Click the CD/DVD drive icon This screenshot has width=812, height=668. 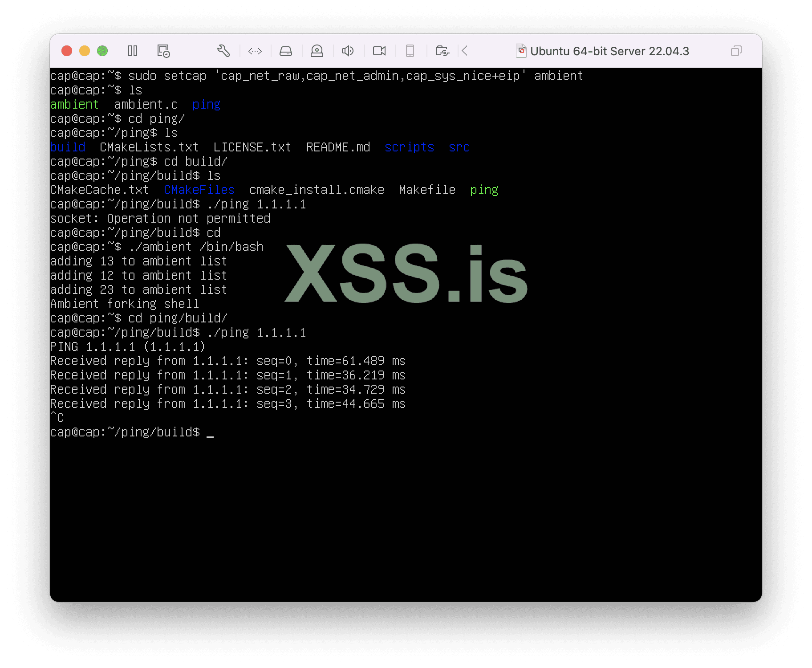[317, 51]
